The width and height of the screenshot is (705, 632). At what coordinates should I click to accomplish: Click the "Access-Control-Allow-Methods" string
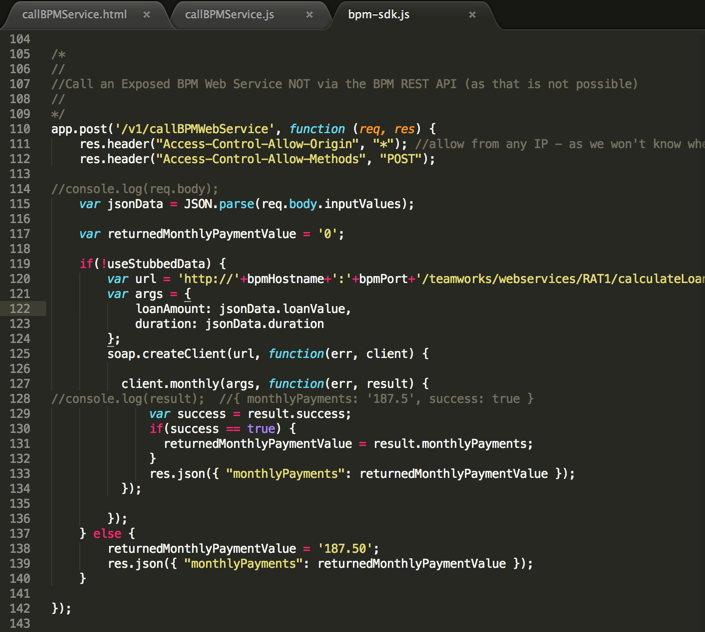tap(261, 159)
